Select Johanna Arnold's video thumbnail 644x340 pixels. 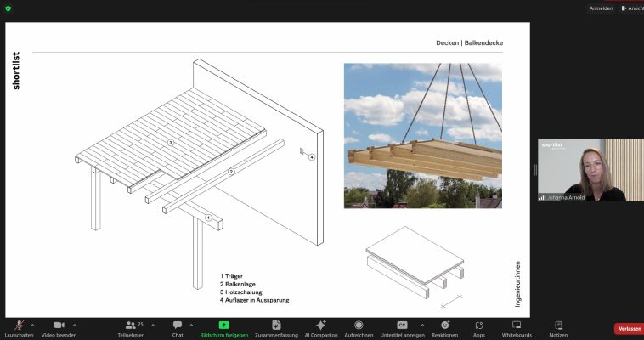(590, 170)
